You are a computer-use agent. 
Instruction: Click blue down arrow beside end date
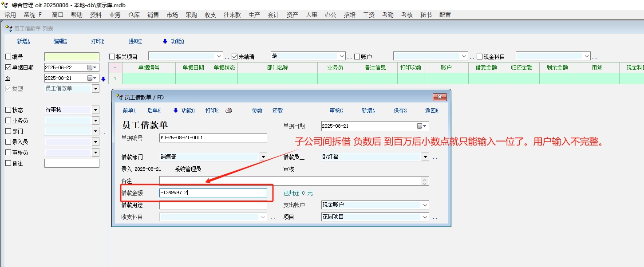[103, 79]
